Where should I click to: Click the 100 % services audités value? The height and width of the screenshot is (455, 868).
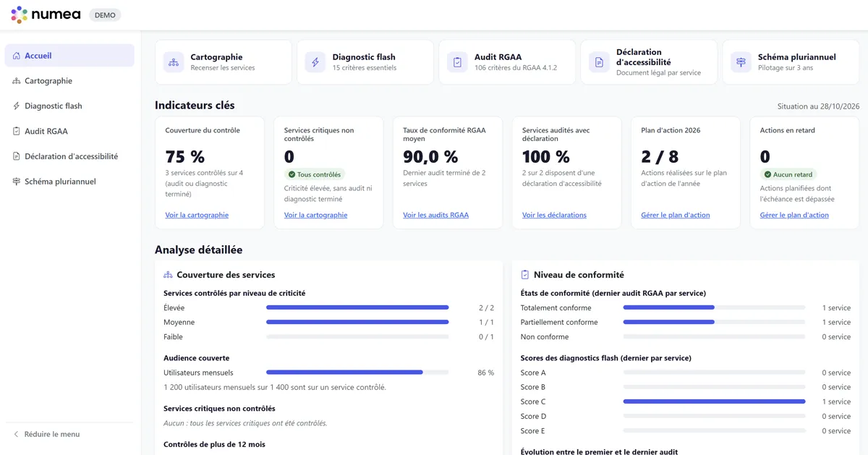546,156
